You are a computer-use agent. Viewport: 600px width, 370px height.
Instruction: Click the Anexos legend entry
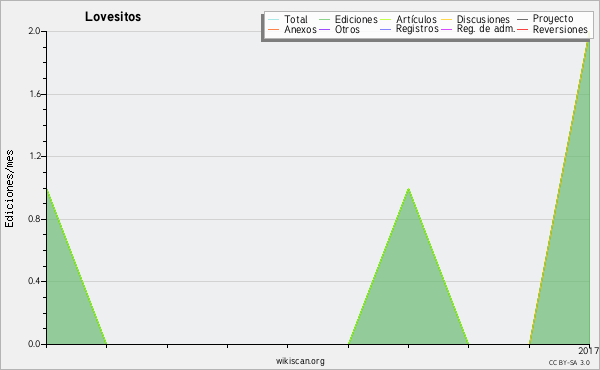coord(292,29)
